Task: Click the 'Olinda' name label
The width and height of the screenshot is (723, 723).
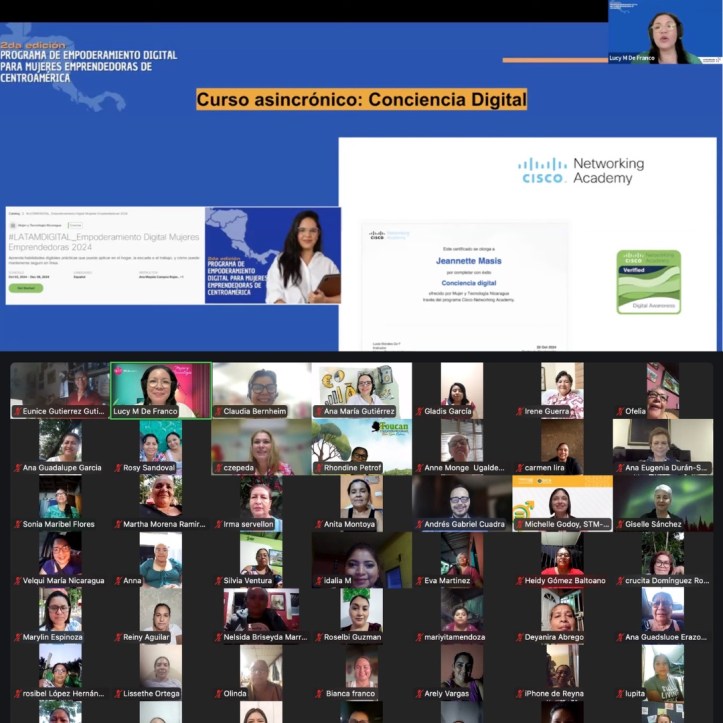Action: click(x=235, y=693)
